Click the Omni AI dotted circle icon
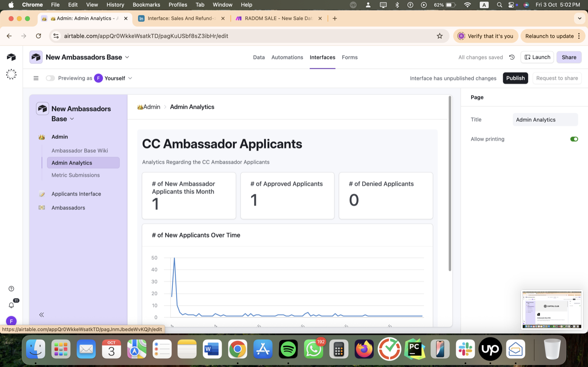588x367 pixels. 11,74
